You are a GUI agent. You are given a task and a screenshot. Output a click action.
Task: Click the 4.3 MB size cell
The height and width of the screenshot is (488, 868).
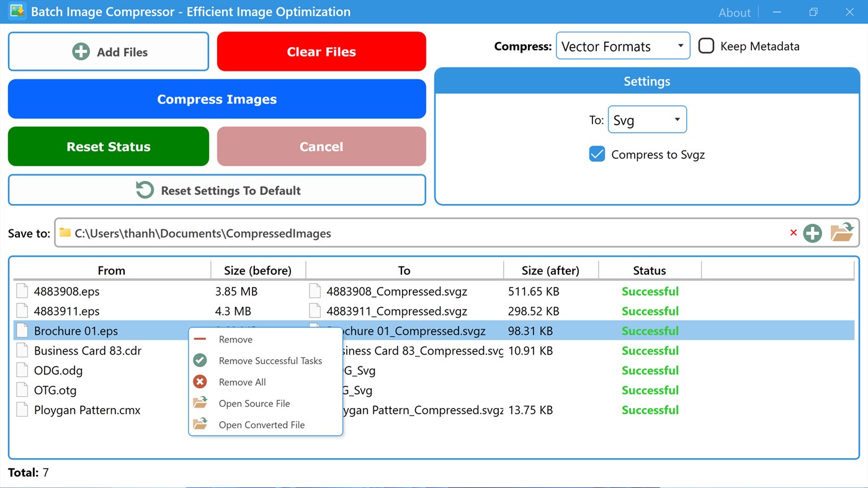pyautogui.click(x=233, y=311)
